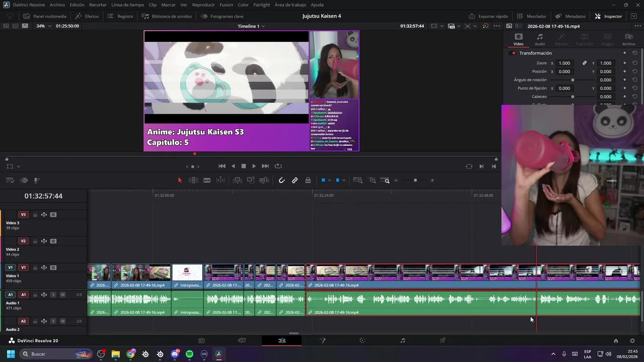Click the voiceover microphone icon
Screen dimensions: 644x362
(37, 180)
